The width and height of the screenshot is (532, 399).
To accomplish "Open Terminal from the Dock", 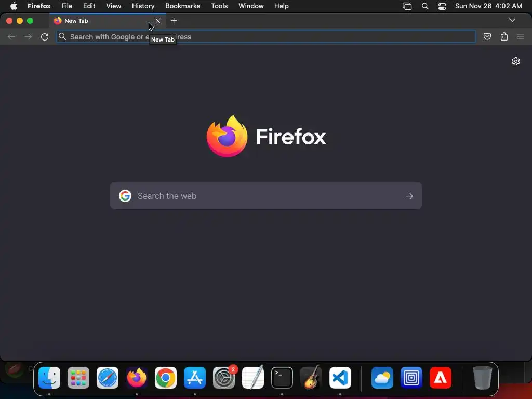I will click(282, 378).
